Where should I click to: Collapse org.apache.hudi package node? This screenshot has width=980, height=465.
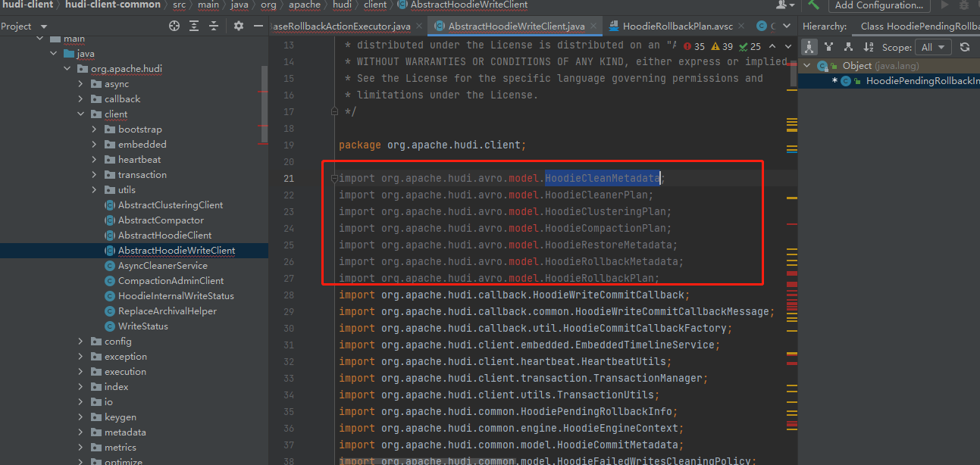[x=67, y=69]
